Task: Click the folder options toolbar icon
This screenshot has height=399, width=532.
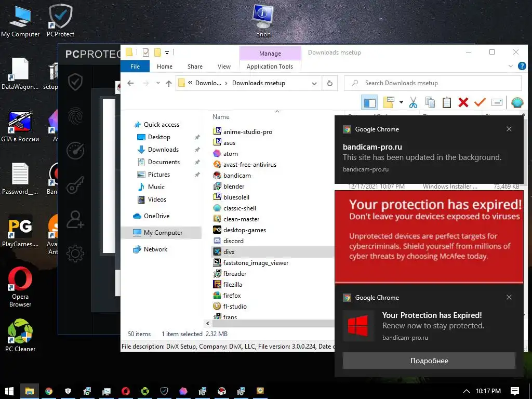Action: (x=389, y=102)
